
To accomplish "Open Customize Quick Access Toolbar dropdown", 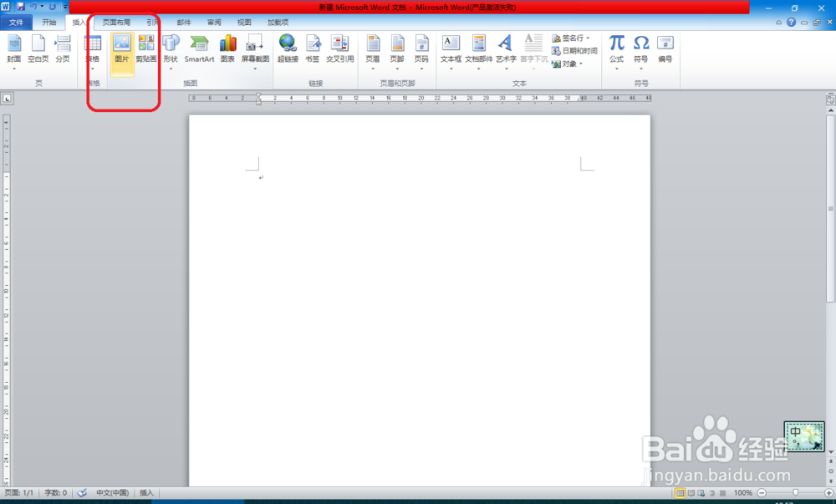I will [x=65, y=7].
